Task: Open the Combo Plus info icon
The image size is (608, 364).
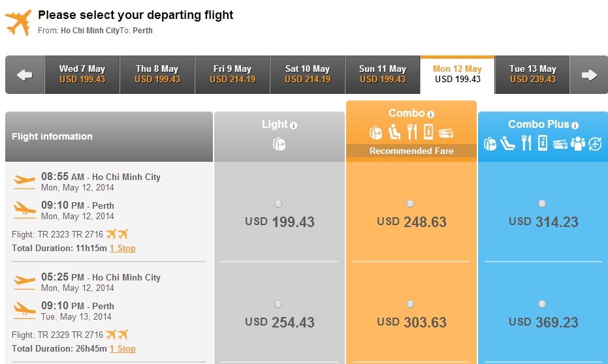Action: [575, 125]
